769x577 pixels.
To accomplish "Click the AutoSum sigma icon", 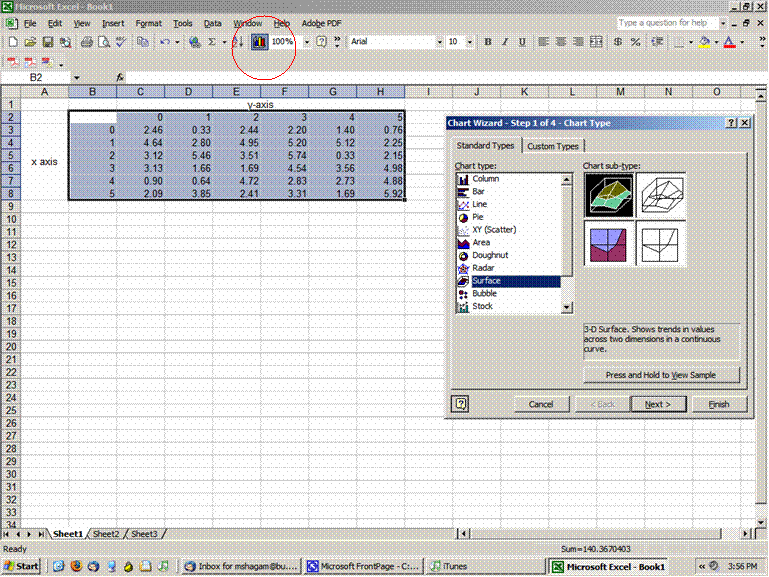I will [212, 42].
